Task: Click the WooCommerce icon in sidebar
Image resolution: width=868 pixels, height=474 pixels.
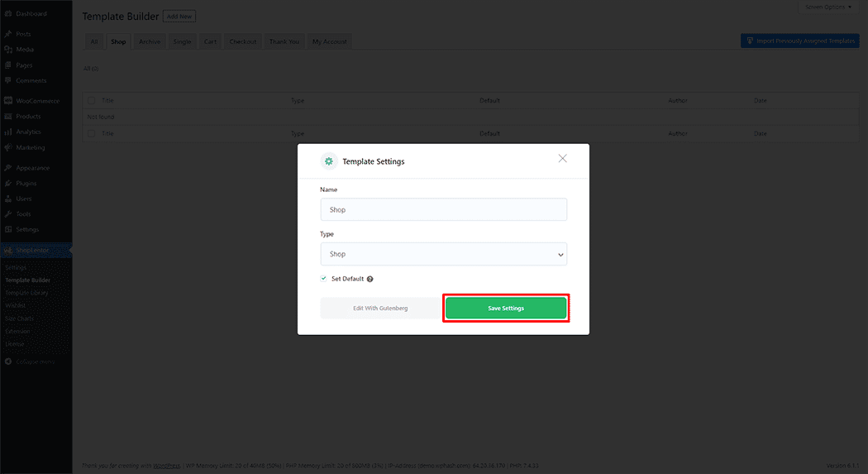Action: point(7,101)
